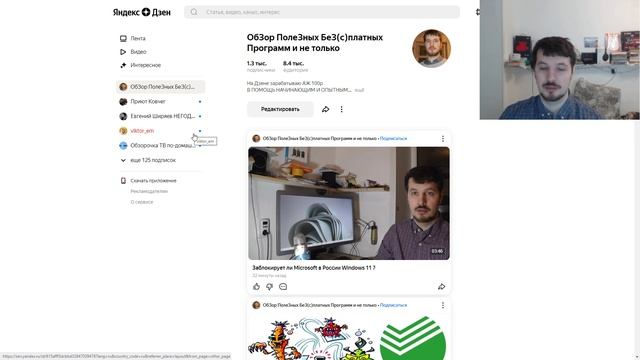Viewport: 640px width, 360px height.
Task: Open the О сервисе link
Action: [x=142, y=202]
